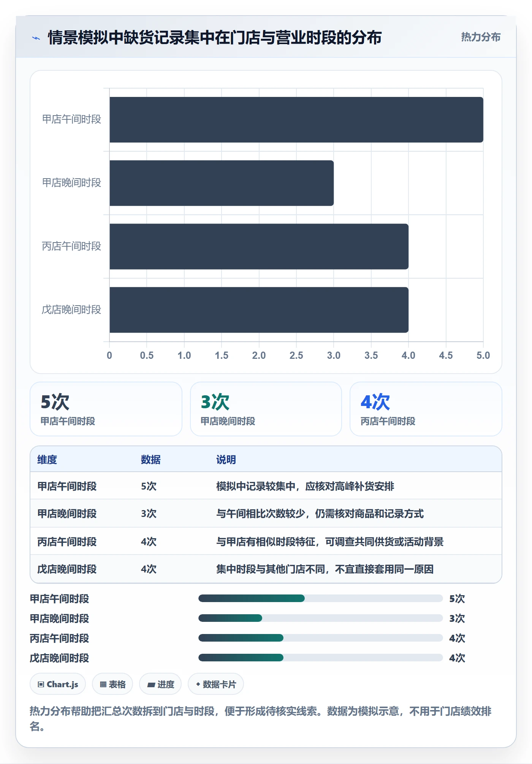Click the 数据卡片 tag chip
The width and height of the screenshot is (532, 764).
[216, 684]
